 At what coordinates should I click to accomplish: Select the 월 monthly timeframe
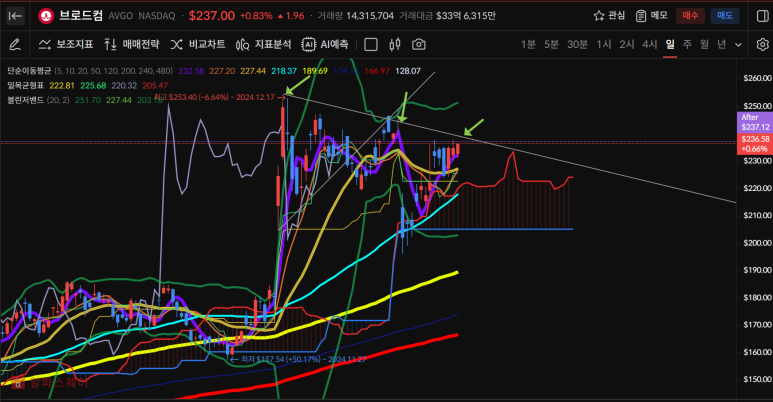point(704,44)
